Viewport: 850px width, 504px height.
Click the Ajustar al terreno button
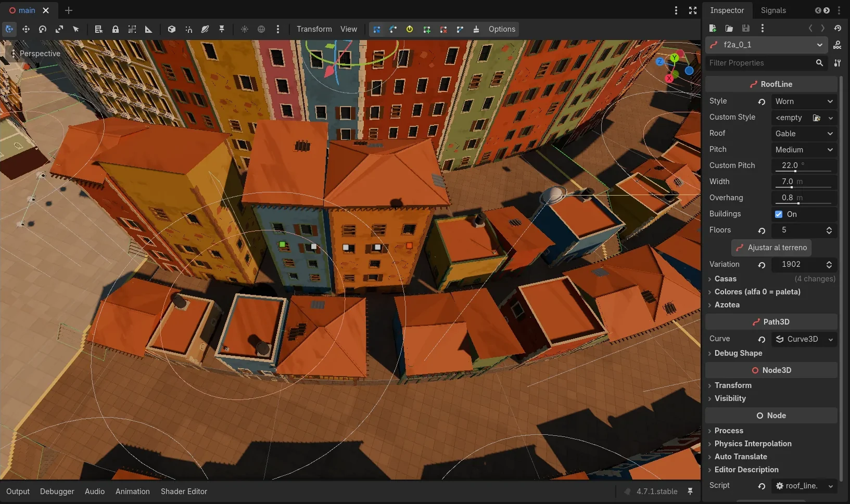(771, 248)
